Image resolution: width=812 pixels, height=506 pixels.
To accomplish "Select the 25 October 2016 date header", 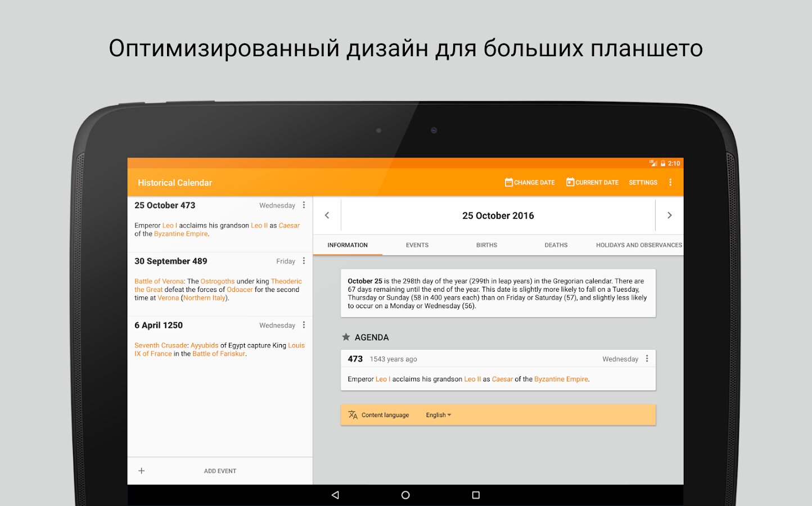I will pyautogui.click(x=498, y=215).
